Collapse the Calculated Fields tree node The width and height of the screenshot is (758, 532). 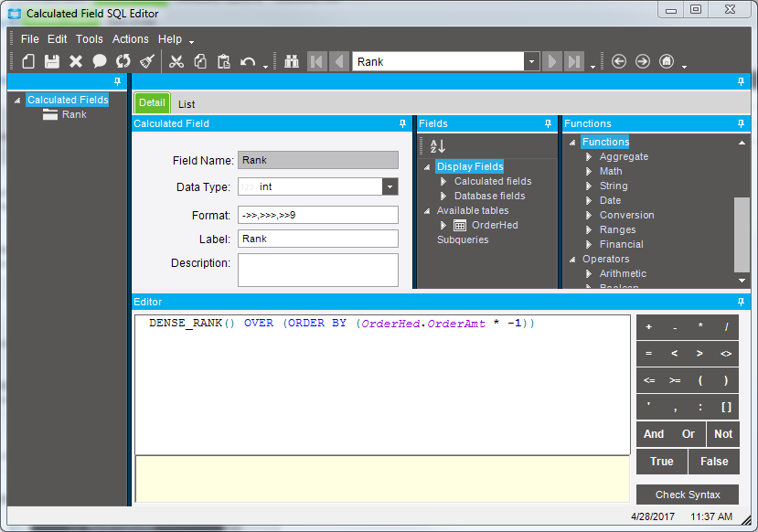pos(17,101)
